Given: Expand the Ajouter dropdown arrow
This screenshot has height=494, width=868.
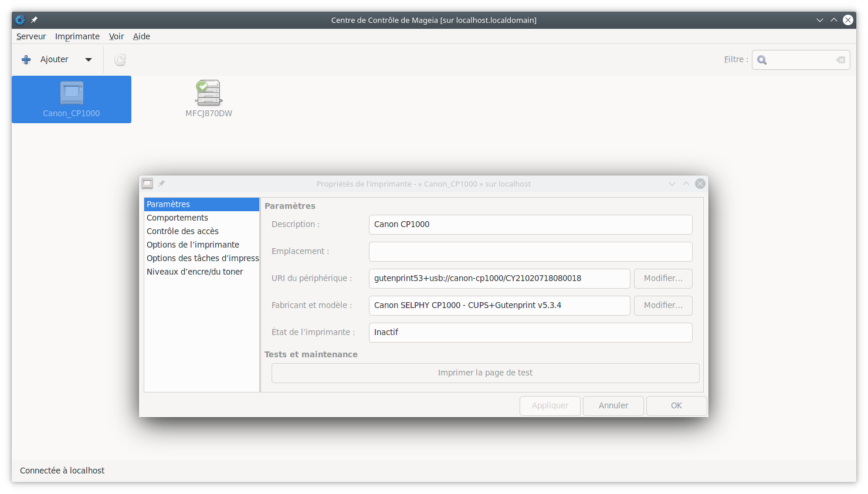Looking at the screenshot, I should [89, 60].
